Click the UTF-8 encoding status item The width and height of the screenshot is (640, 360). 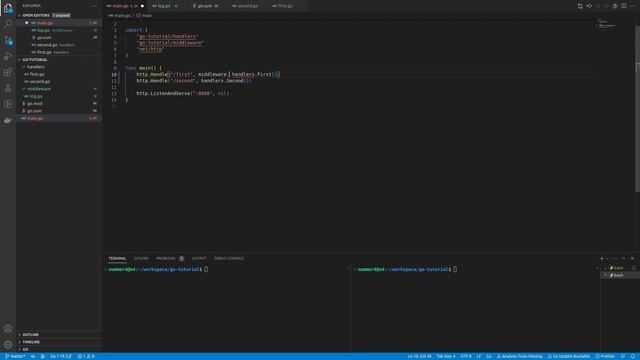click(466, 356)
